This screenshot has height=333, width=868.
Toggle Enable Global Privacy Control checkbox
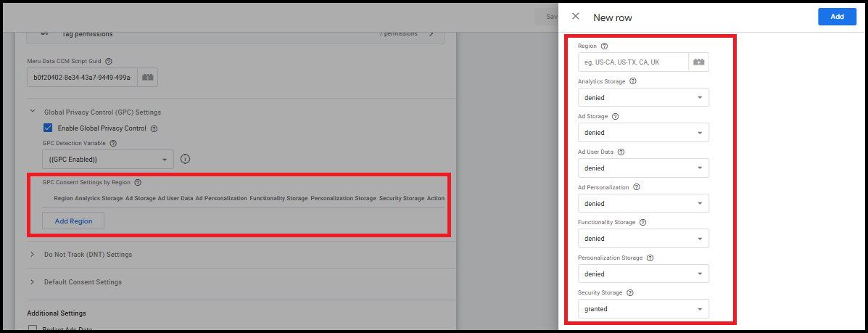[48, 128]
